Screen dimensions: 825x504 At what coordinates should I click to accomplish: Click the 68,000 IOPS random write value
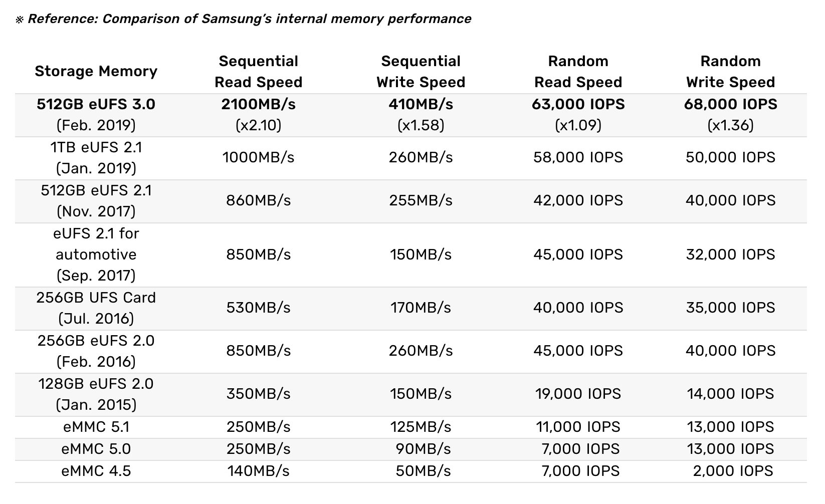click(x=730, y=104)
